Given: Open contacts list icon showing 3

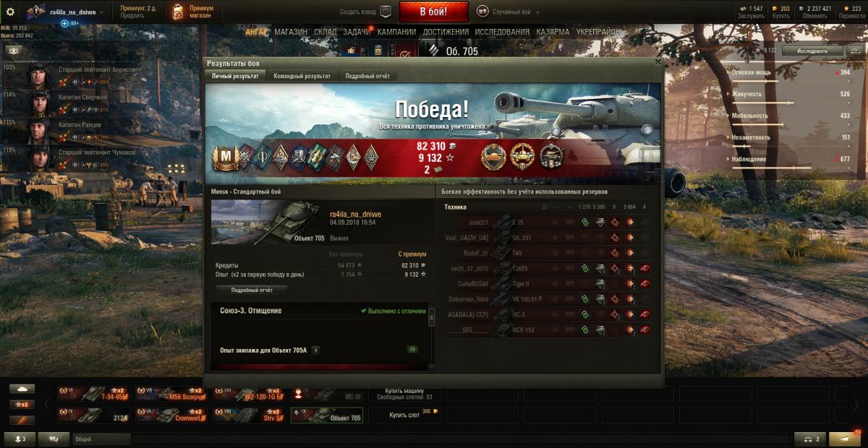Looking at the screenshot, I should (x=20, y=439).
